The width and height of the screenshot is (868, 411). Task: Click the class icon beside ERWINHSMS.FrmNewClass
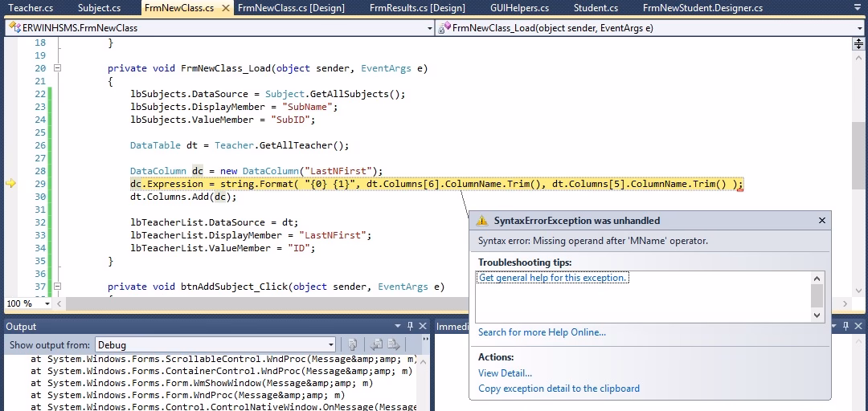pyautogui.click(x=14, y=27)
